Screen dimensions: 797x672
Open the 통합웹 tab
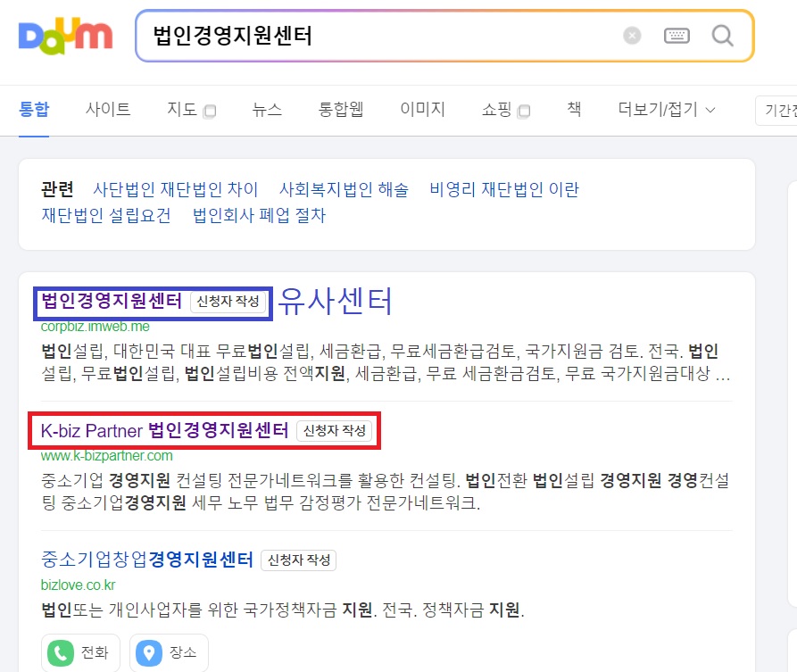pyautogui.click(x=341, y=109)
